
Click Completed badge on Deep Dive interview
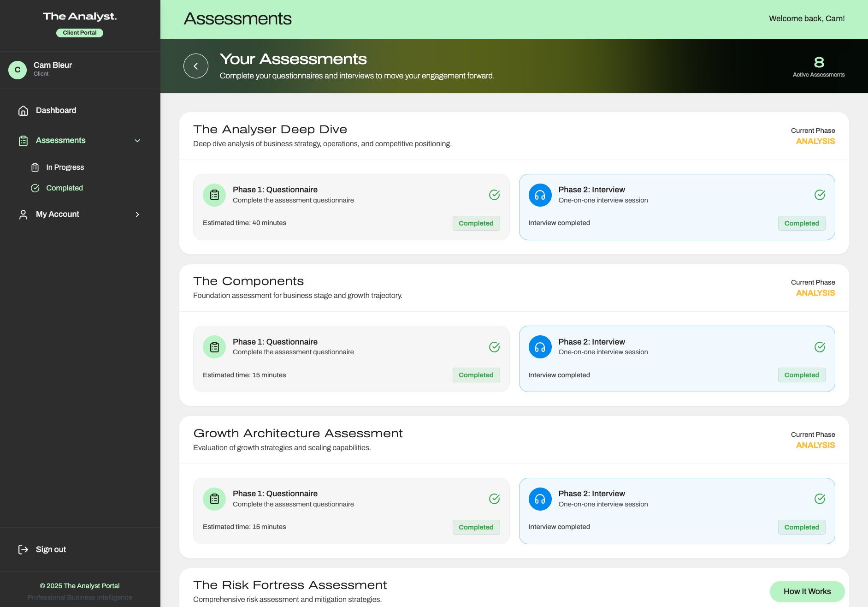coord(802,223)
